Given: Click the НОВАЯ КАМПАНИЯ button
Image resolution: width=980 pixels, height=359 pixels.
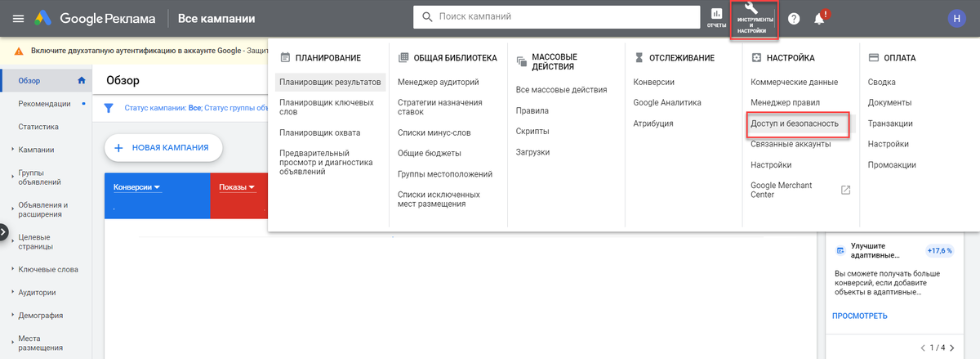Looking at the screenshot, I should (163, 148).
